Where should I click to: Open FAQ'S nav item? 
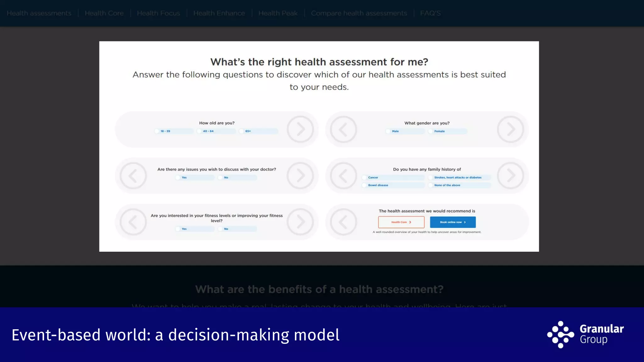pyautogui.click(x=430, y=13)
